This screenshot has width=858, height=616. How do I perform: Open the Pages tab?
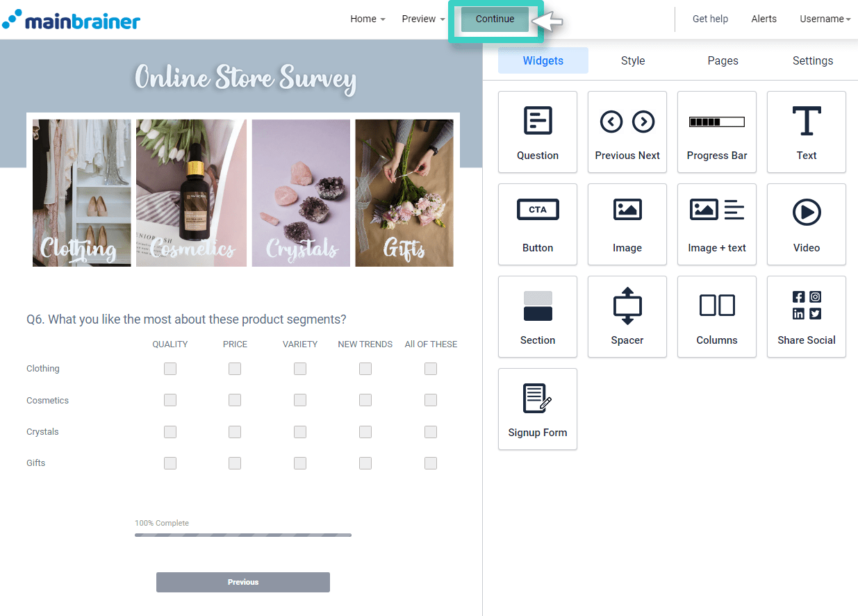pyautogui.click(x=723, y=60)
